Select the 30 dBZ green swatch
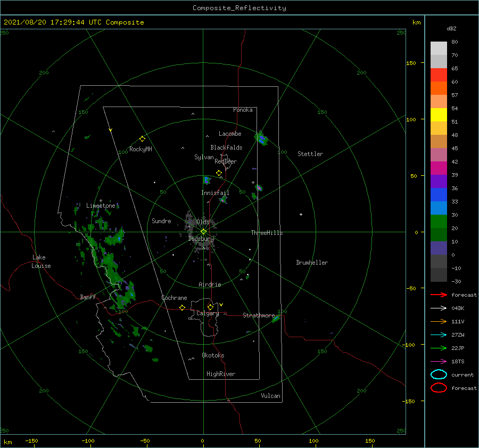Image resolution: width=479 pixels, height=448 pixels. point(439,222)
